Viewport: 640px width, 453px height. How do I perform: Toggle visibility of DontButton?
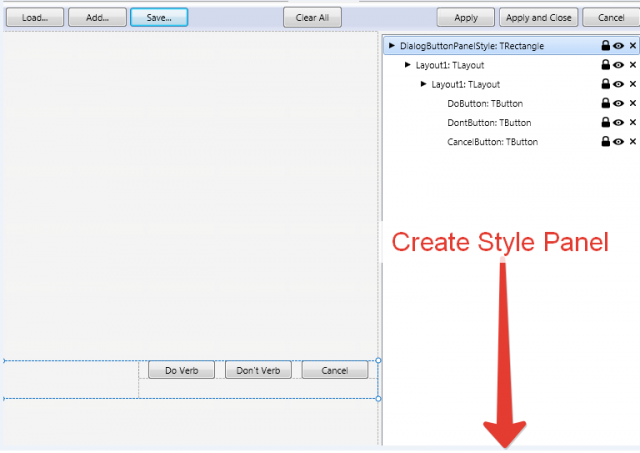[x=618, y=122]
